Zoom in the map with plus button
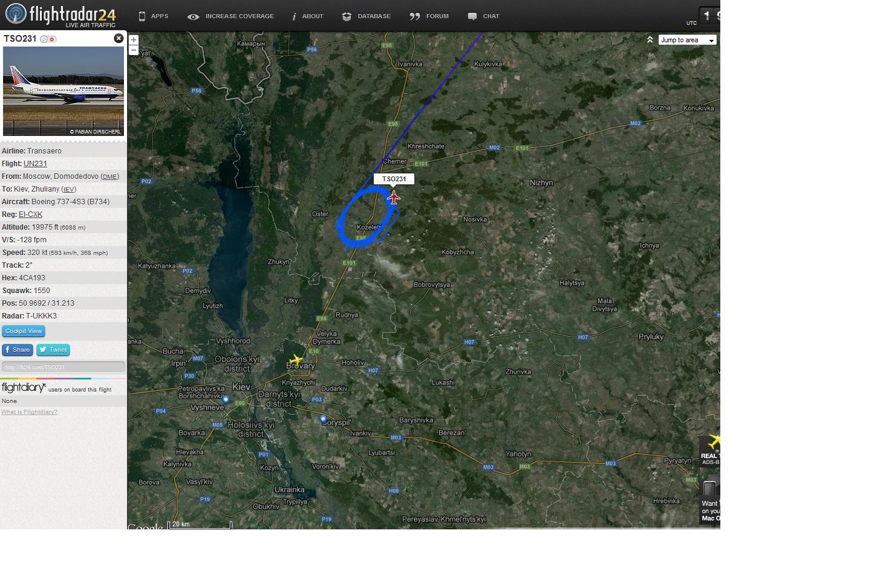 (x=134, y=40)
